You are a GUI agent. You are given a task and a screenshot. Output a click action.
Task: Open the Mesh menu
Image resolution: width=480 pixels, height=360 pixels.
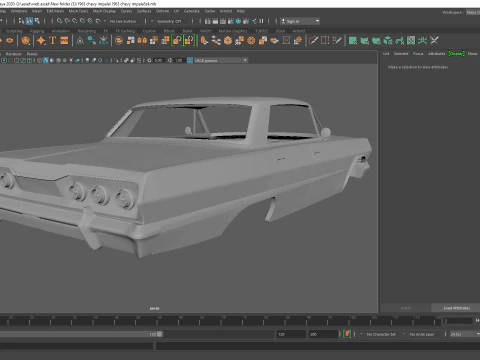click(x=37, y=11)
